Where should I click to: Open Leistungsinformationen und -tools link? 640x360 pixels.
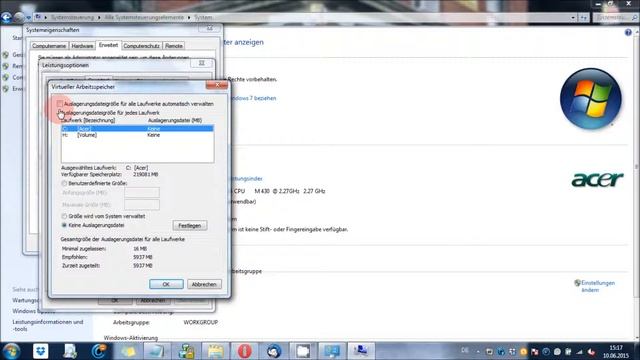(x=47, y=325)
